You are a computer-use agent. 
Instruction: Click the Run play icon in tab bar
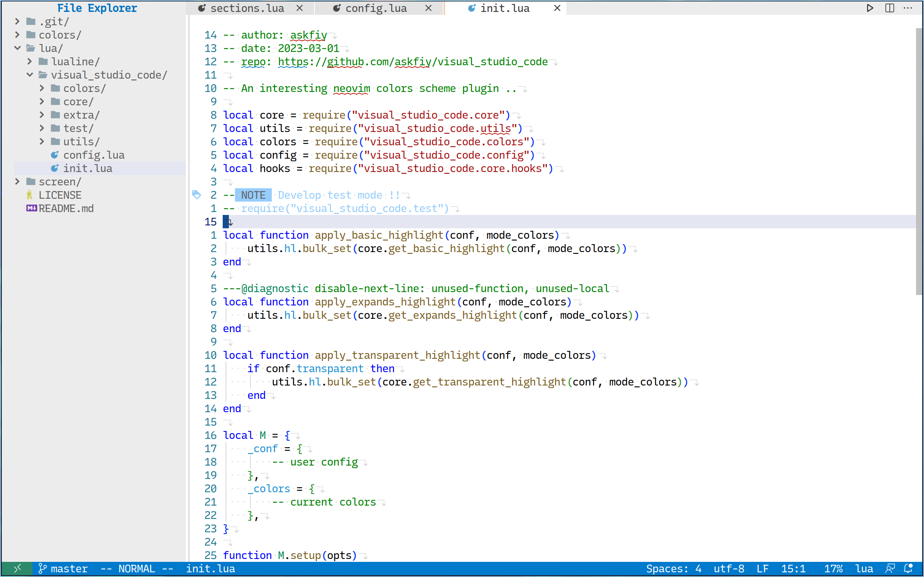click(x=870, y=8)
